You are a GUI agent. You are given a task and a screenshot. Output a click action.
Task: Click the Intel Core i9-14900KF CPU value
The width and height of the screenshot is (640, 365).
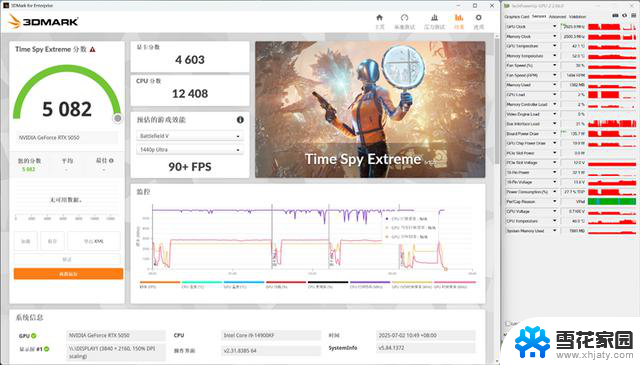click(x=271, y=336)
